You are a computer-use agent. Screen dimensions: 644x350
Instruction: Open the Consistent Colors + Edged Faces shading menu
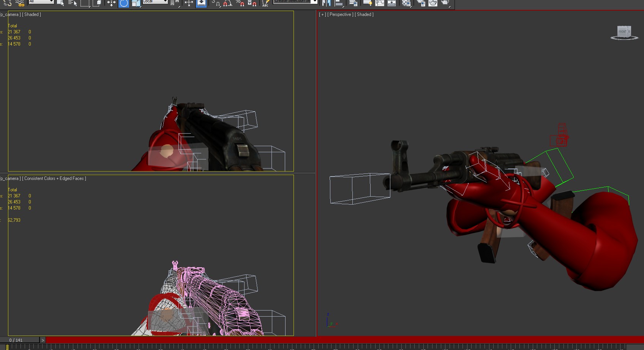pyautogui.click(x=54, y=178)
